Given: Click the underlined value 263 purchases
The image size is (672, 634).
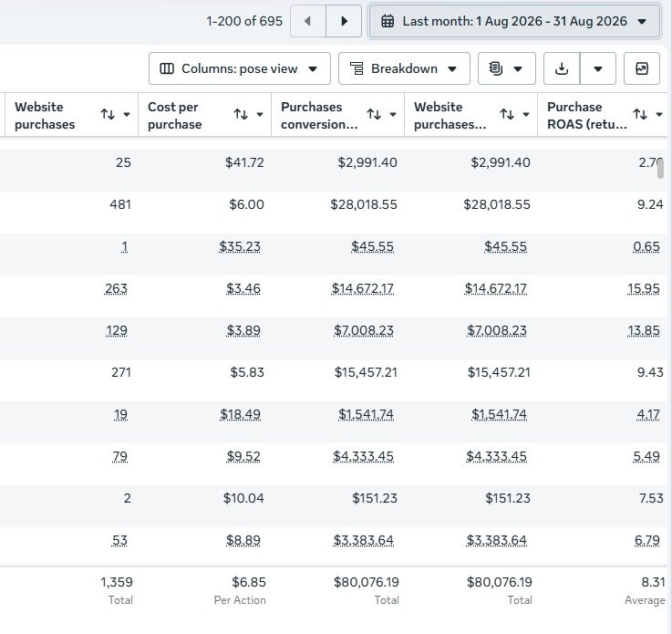Looking at the screenshot, I should [116, 288].
